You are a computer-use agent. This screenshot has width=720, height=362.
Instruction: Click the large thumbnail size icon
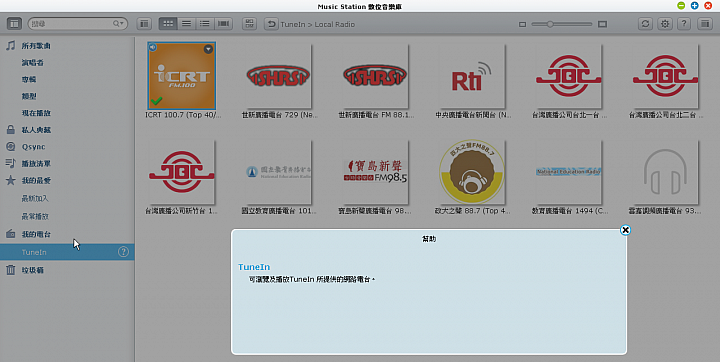(602, 24)
